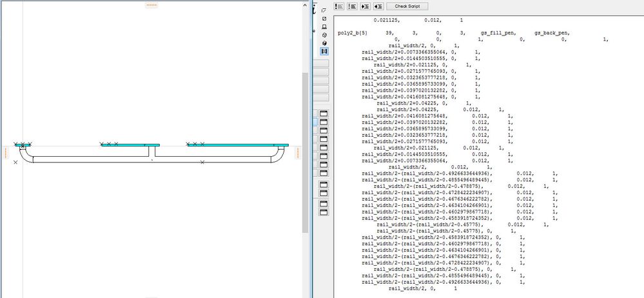
Task: Click the line 'rail_width/2+0.04225, 0, 1'
Action: 424,104
